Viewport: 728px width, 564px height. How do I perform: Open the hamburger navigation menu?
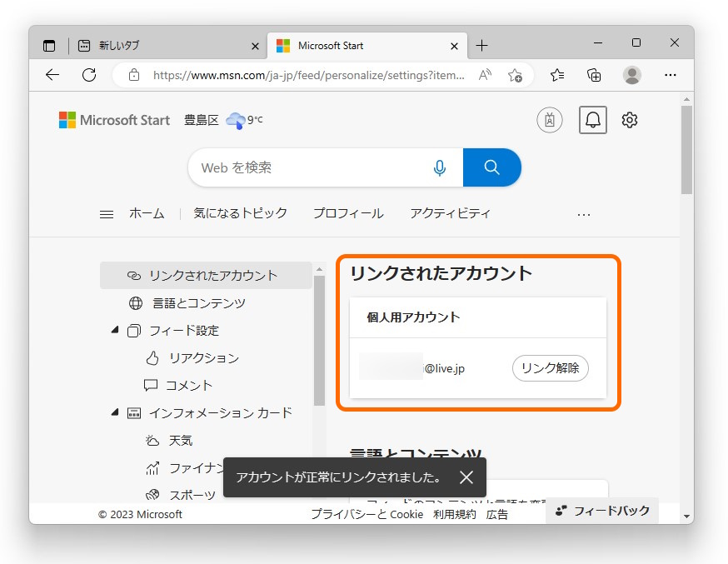(x=107, y=213)
